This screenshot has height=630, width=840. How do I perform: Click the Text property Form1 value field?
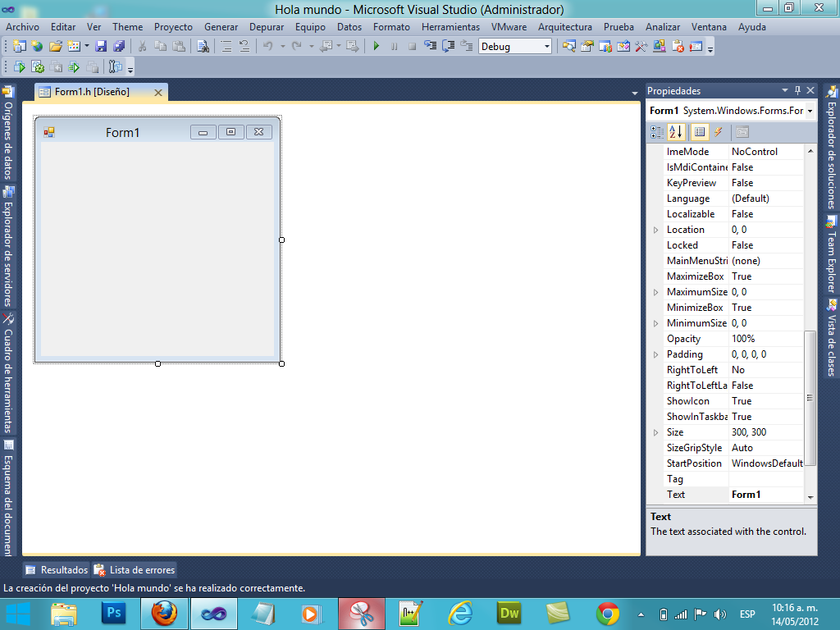[x=766, y=495]
